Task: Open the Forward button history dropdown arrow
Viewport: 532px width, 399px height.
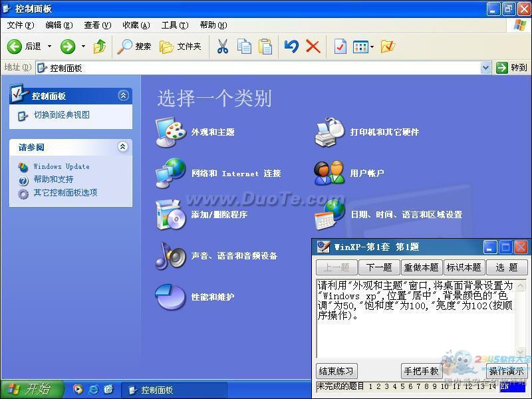Action: click(84, 47)
